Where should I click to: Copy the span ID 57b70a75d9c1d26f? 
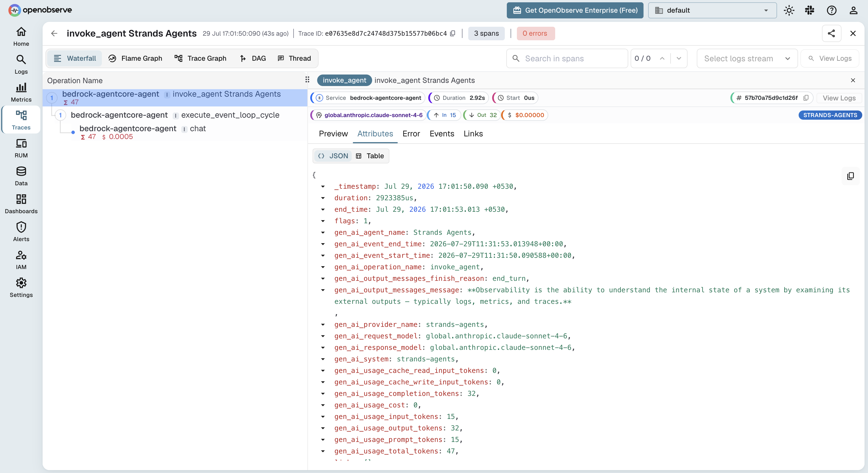click(806, 98)
